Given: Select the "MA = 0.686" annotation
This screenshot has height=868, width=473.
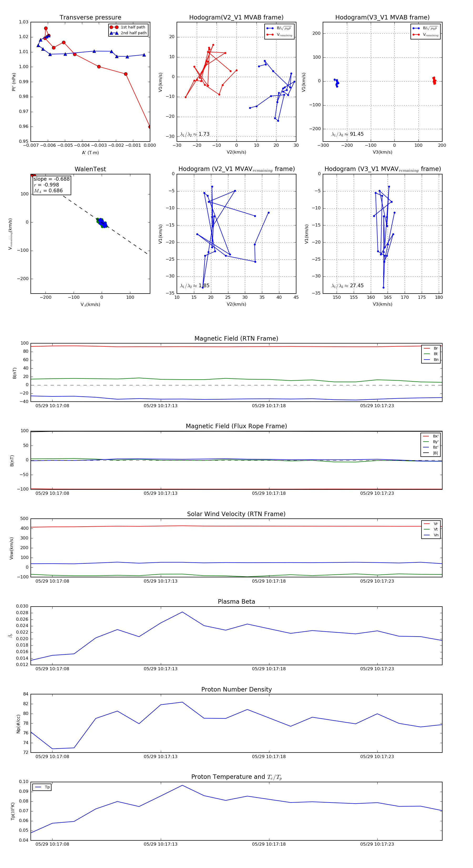Looking at the screenshot, I should (x=48, y=191).
